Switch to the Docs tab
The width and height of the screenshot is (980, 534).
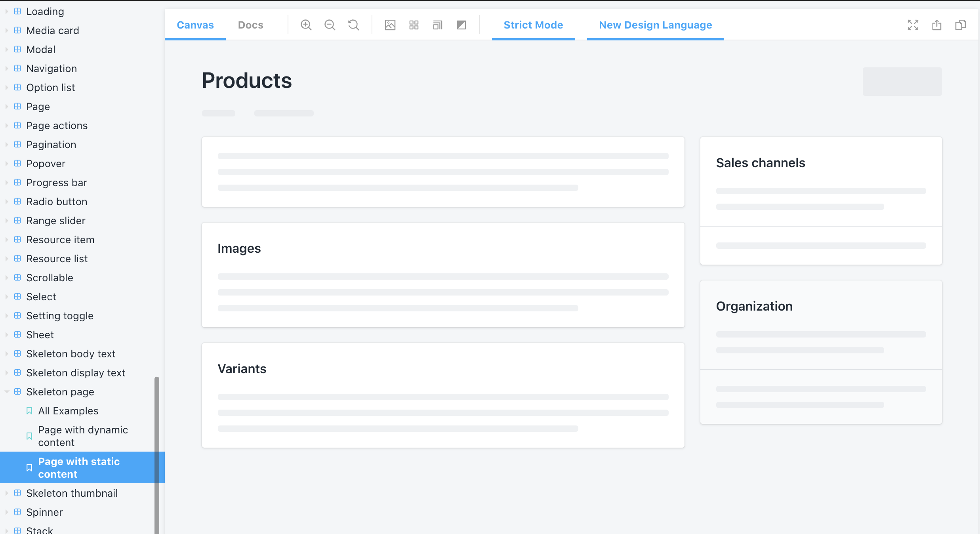tap(250, 25)
